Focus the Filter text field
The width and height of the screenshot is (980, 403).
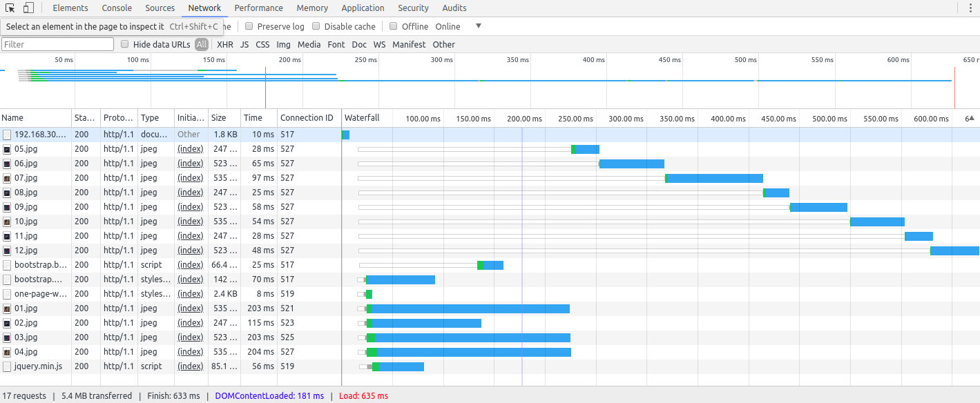pos(58,44)
